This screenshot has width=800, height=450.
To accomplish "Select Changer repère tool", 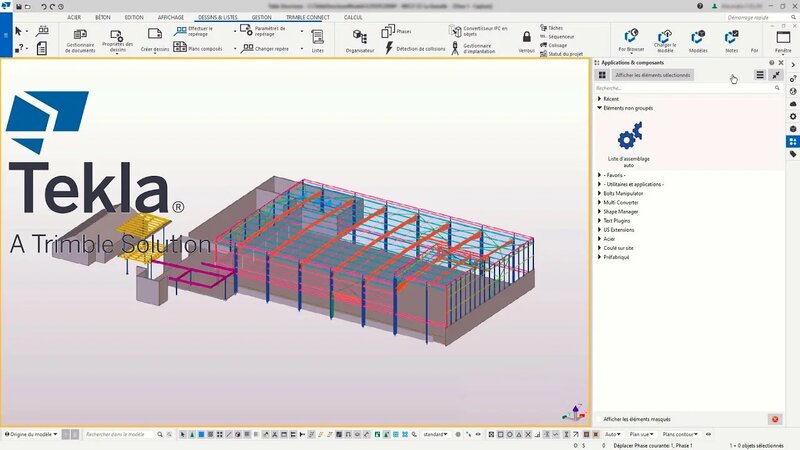I will pyautogui.click(x=265, y=48).
